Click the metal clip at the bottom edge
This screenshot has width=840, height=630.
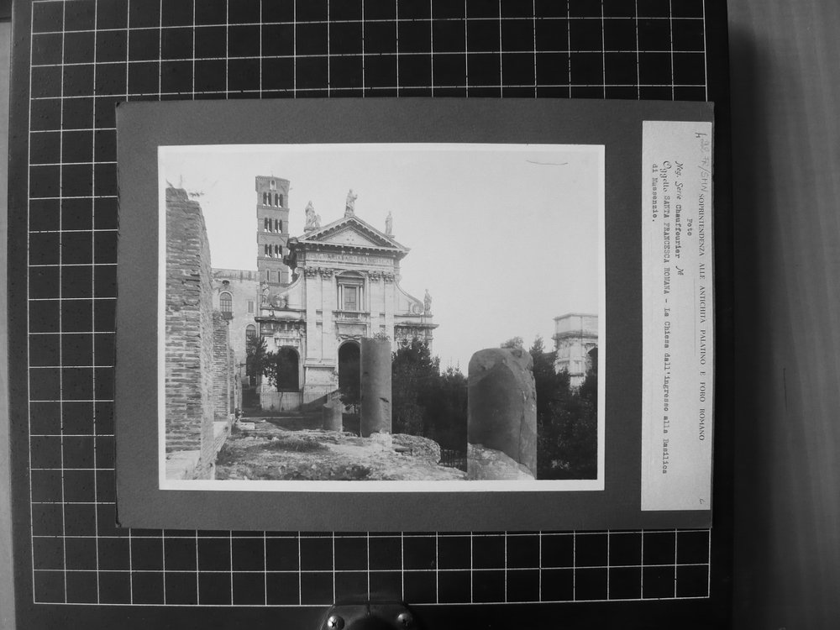tap(367, 616)
